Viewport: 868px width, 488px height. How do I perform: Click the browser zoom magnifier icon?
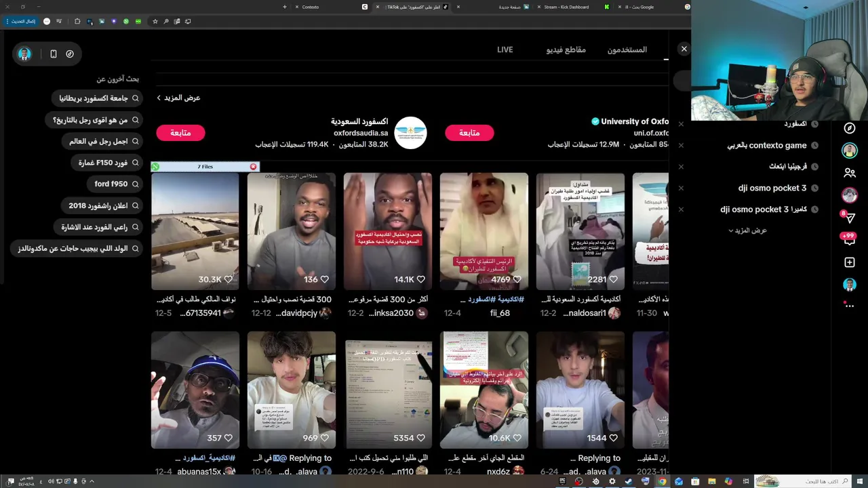pyautogui.click(x=166, y=21)
